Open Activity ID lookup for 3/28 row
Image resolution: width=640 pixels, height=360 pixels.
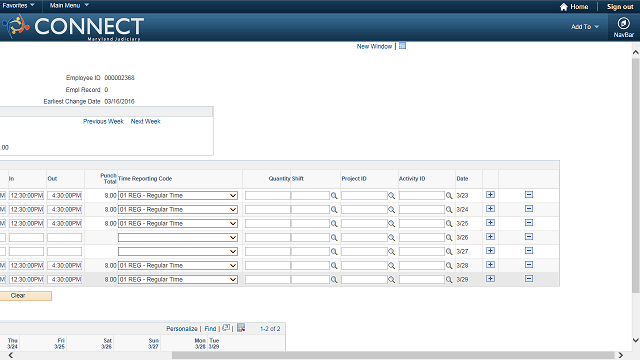(x=449, y=266)
